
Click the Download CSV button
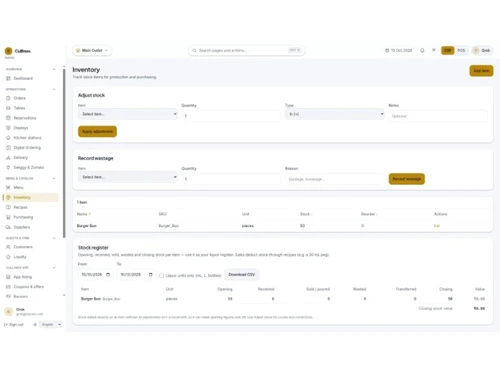(x=241, y=274)
